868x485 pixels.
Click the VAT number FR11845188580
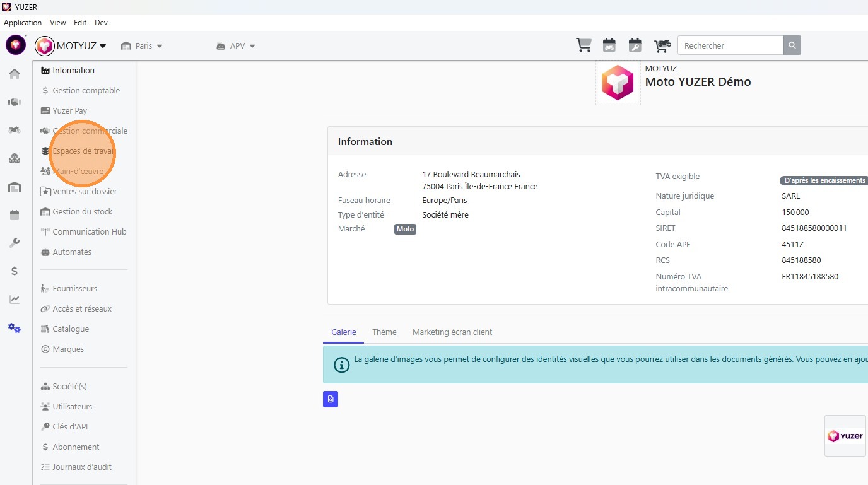coord(810,277)
